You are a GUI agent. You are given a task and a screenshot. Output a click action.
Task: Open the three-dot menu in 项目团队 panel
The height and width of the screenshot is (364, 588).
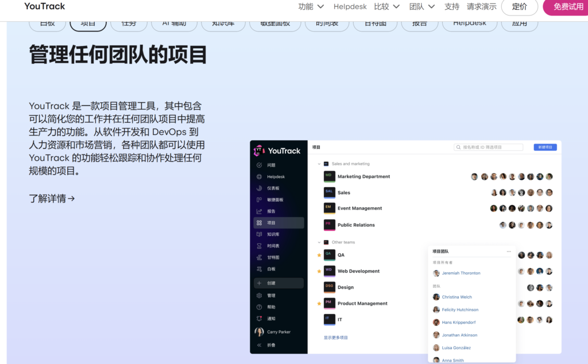[x=509, y=251]
